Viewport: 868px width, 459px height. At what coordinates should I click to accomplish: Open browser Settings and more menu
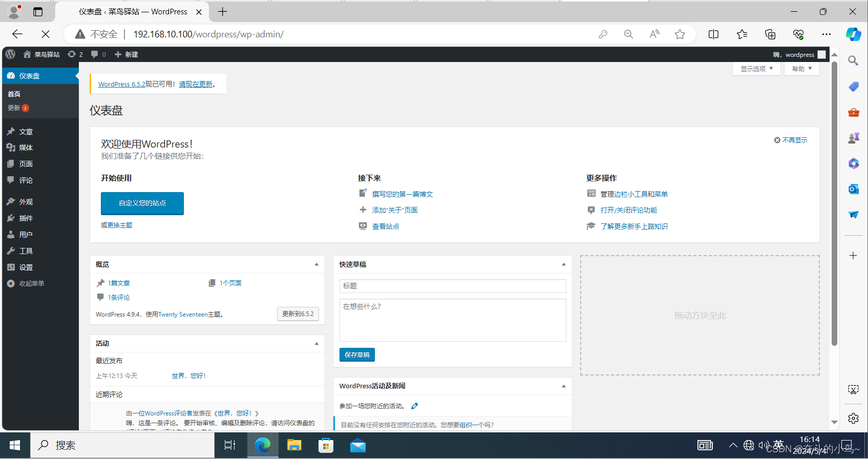point(827,34)
